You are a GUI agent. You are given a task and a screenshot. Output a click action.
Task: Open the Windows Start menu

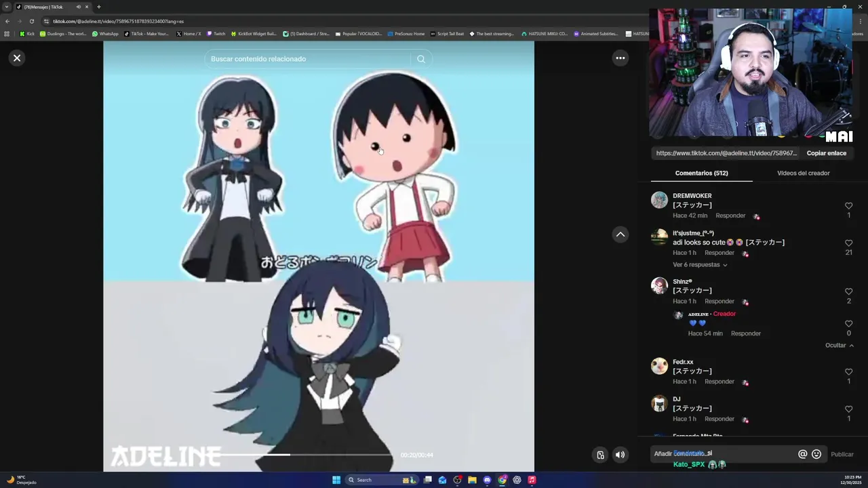(336, 480)
